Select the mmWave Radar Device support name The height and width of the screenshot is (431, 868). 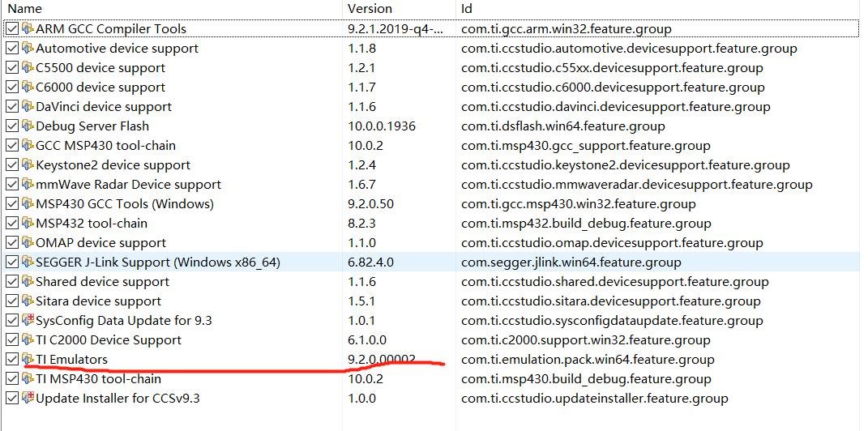[x=128, y=185]
